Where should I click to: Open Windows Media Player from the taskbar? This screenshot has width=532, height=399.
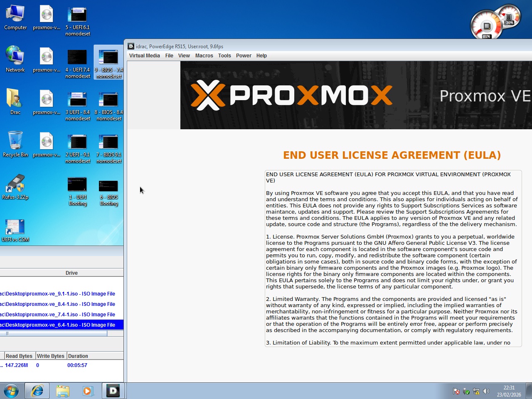tap(88, 391)
